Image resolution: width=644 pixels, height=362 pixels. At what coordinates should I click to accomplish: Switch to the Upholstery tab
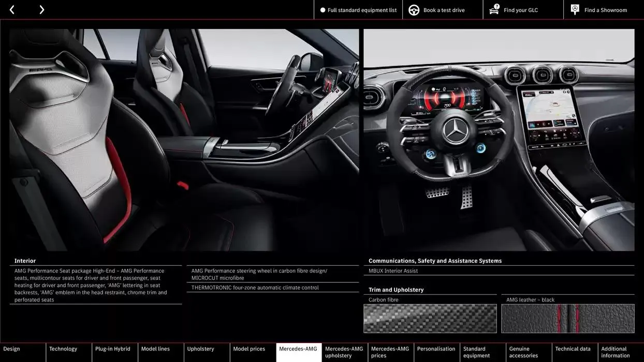207,352
